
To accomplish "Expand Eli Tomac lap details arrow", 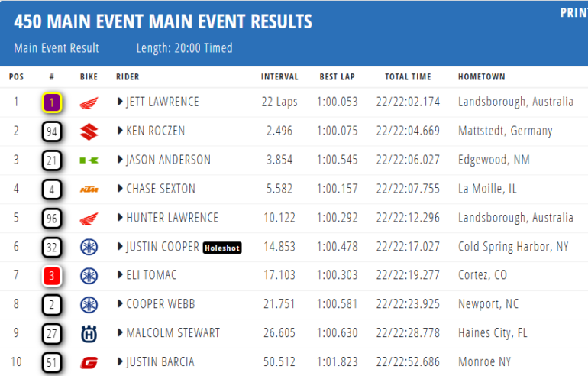I will (x=120, y=276).
